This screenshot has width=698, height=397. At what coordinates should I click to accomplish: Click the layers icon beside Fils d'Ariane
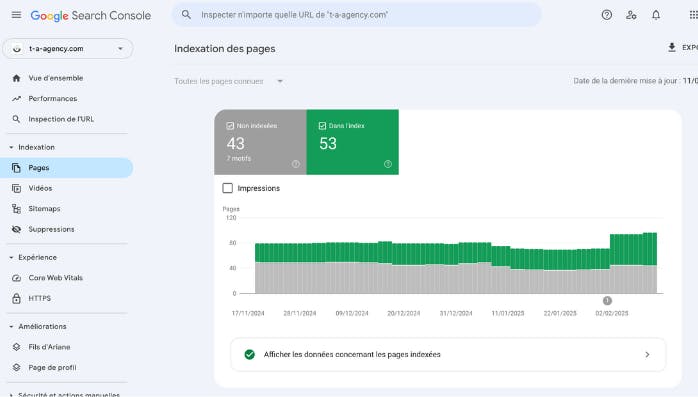coord(16,347)
